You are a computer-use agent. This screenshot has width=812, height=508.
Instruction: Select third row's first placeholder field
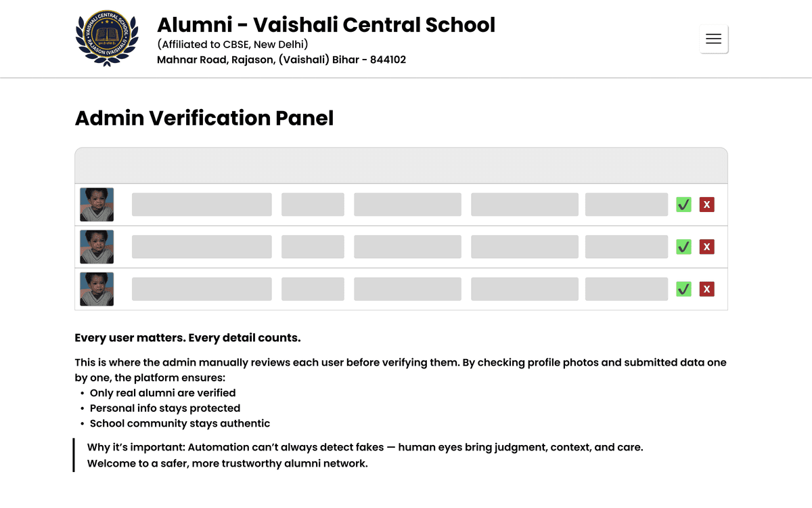tap(202, 289)
